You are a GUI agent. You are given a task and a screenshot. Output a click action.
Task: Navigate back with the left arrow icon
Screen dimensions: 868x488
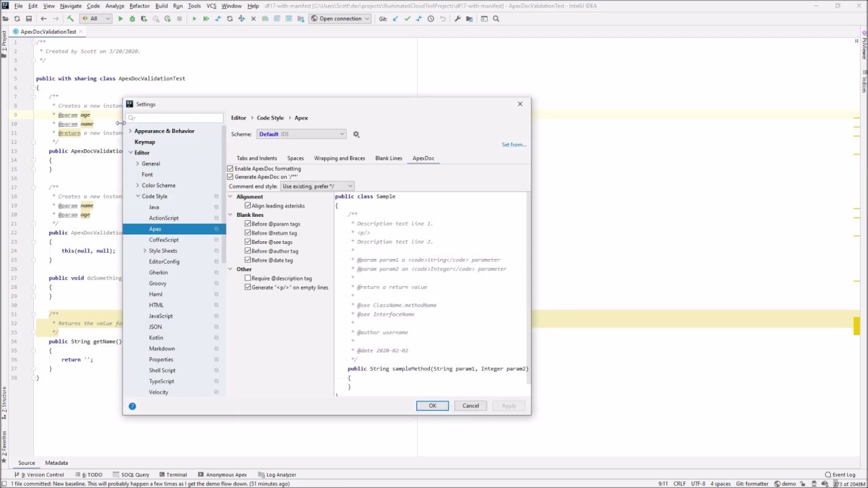pos(44,19)
